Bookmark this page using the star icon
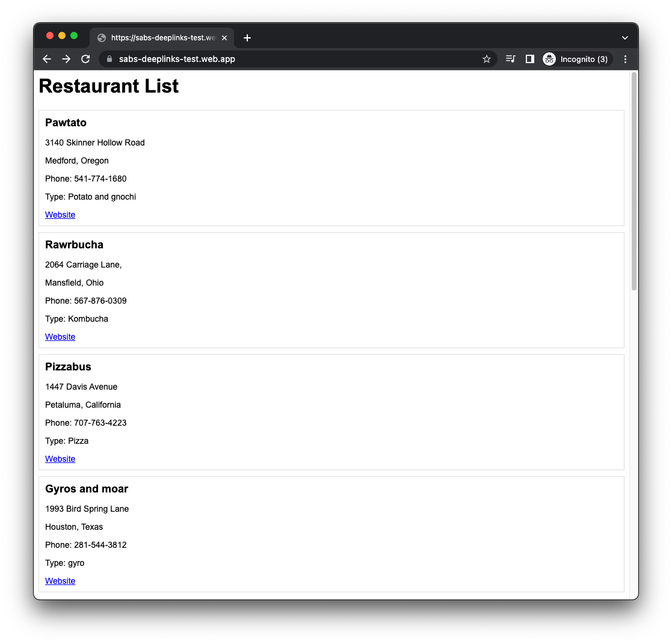672x644 pixels. [486, 59]
